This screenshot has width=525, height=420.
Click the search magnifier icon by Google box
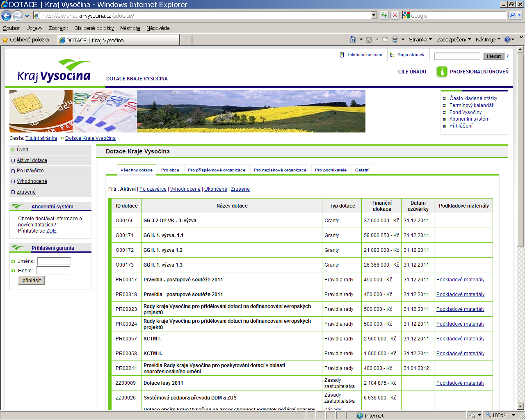512,15
